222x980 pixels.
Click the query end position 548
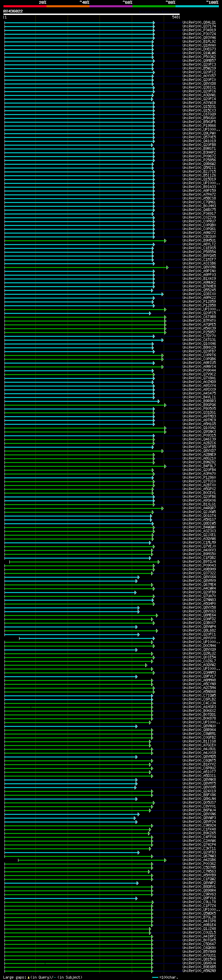coord(175,17)
